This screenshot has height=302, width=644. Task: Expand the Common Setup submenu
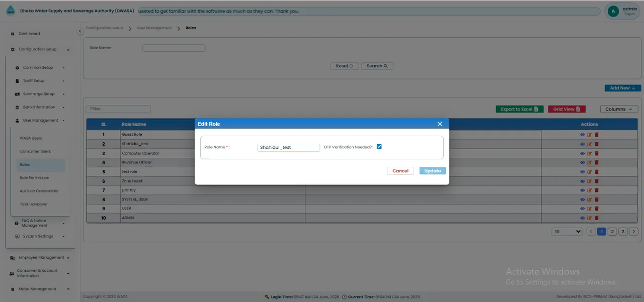point(63,67)
